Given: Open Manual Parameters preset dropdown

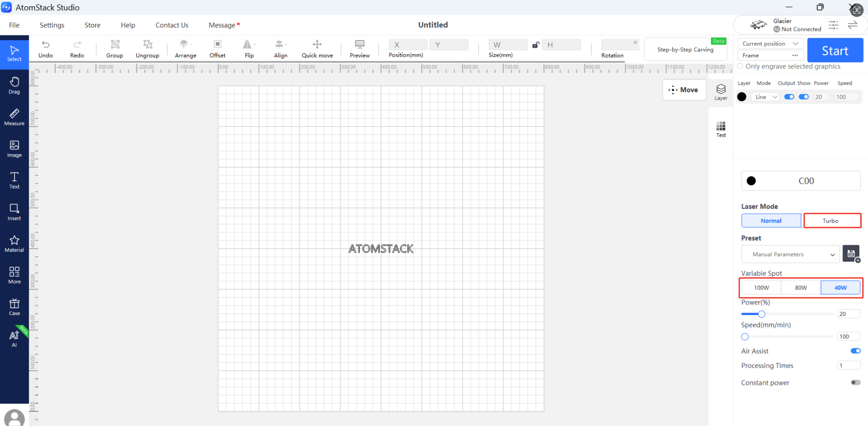Looking at the screenshot, I should click(790, 254).
